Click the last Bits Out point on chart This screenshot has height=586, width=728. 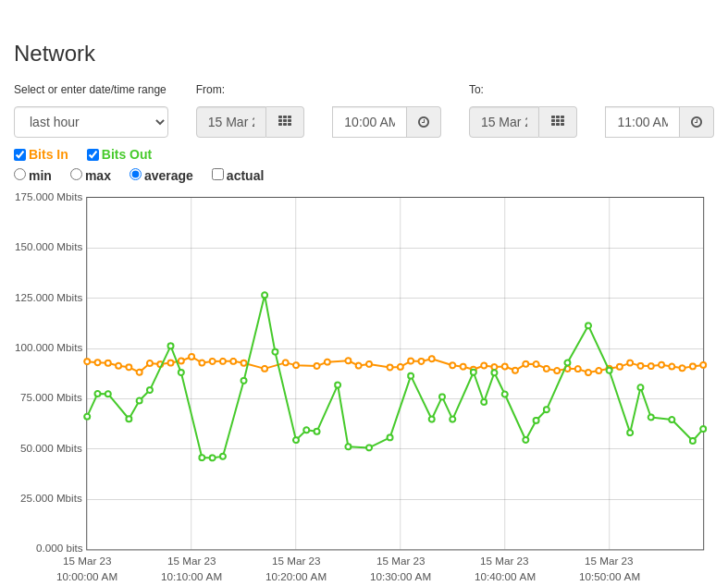click(703, 429)
